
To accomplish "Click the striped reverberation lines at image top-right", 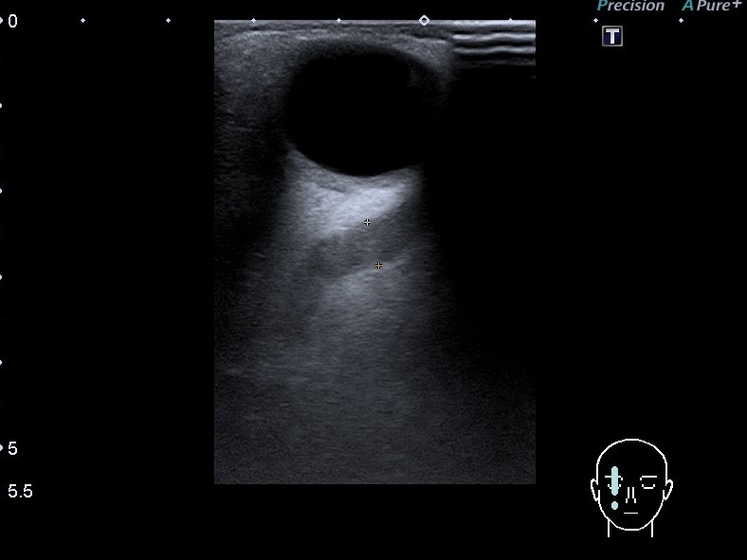I will point(493,45).
